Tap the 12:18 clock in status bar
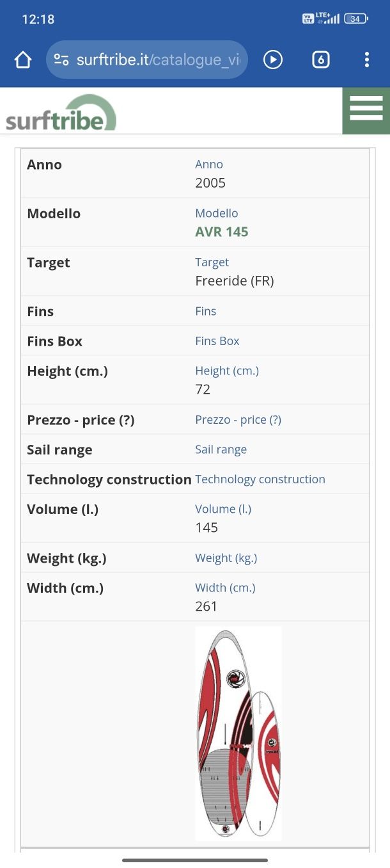This screenshot has width=390, height=868. (38, 19)
